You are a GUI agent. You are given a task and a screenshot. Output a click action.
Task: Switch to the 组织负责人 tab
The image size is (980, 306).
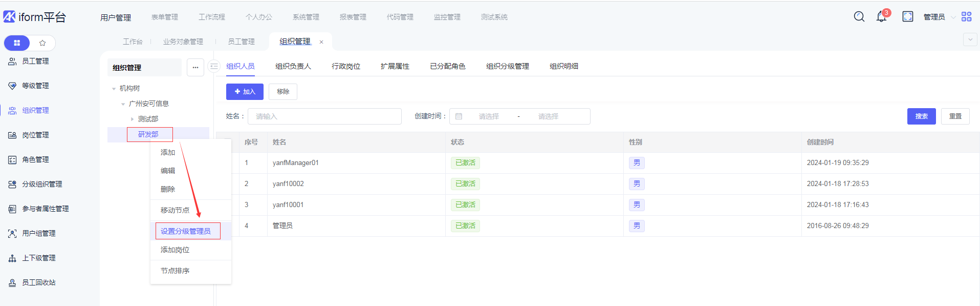click(293, 66)
